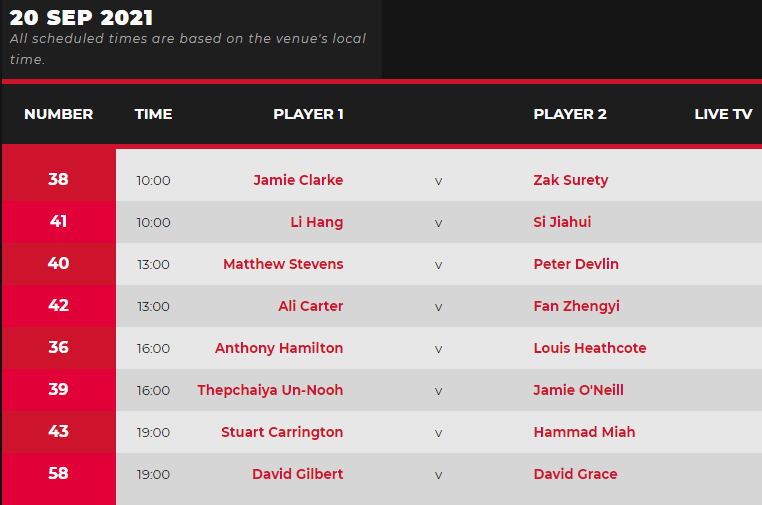This screenshot has width=762, height=505.
Task: Select match number 38 cell
Action: [x=59, y=180]
